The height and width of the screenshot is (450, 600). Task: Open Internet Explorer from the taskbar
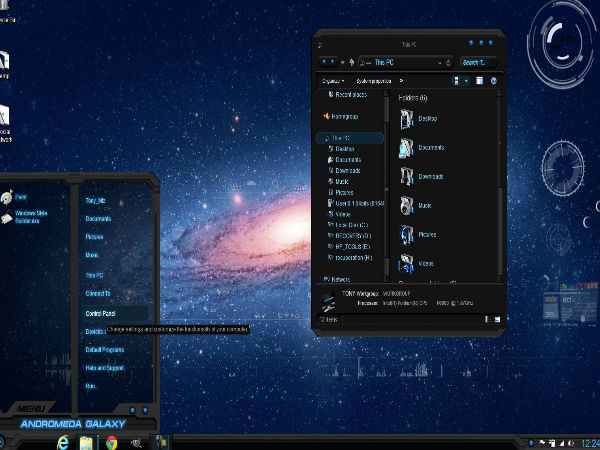(x=63, y=443)
